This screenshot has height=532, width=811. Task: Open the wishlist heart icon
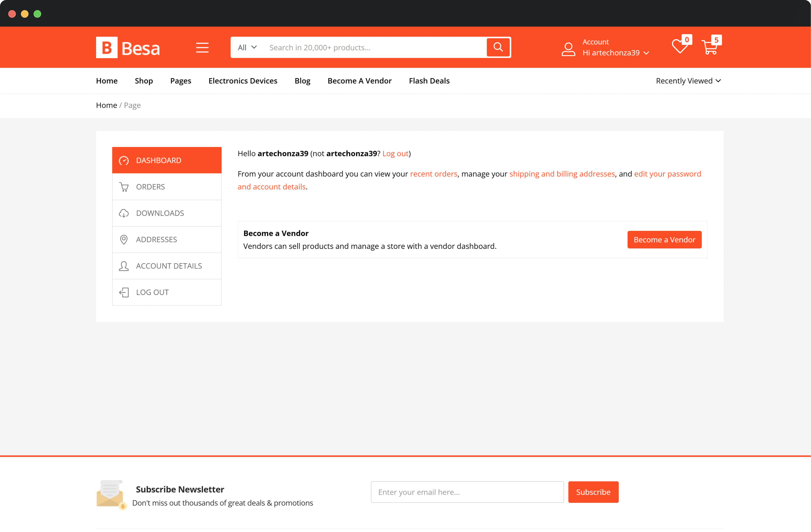679,47
